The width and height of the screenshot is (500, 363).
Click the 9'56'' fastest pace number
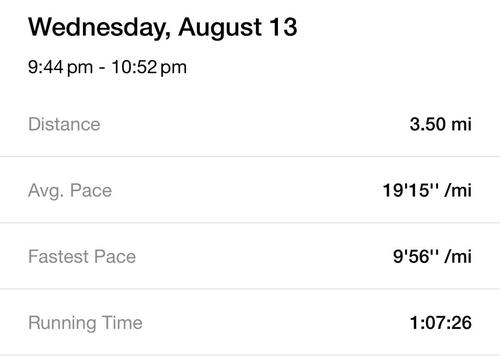coord(416,257)
